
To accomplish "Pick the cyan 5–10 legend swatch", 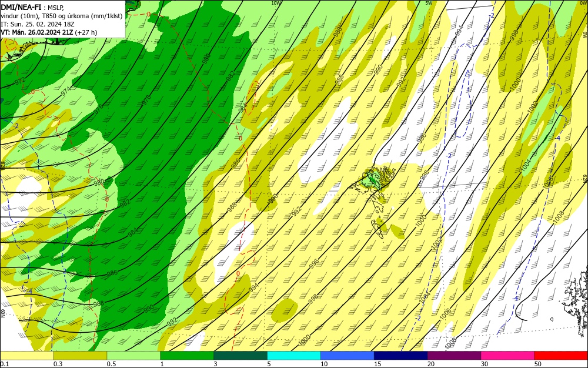I will [294, 356].
